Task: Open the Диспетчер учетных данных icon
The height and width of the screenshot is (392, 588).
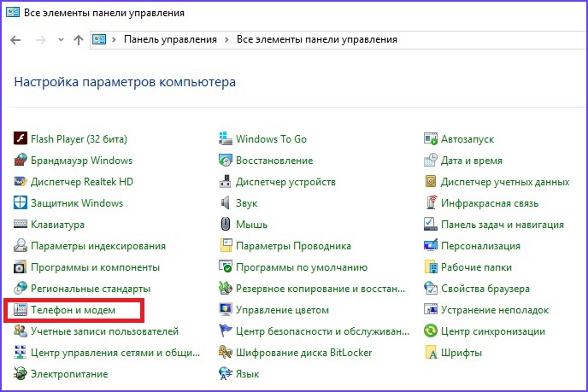Action: click(x=431, y=181)
